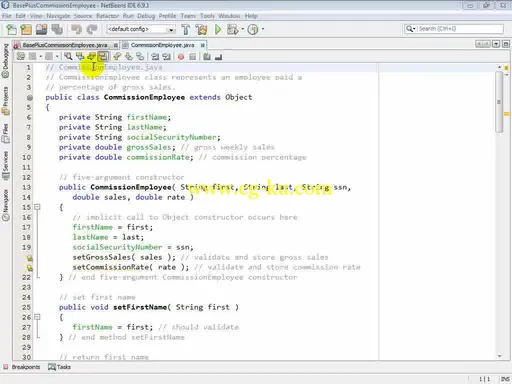Viewport: 512px width, 384px height.
Task: Click the INS insert mode status indicator
Action: 505,379
